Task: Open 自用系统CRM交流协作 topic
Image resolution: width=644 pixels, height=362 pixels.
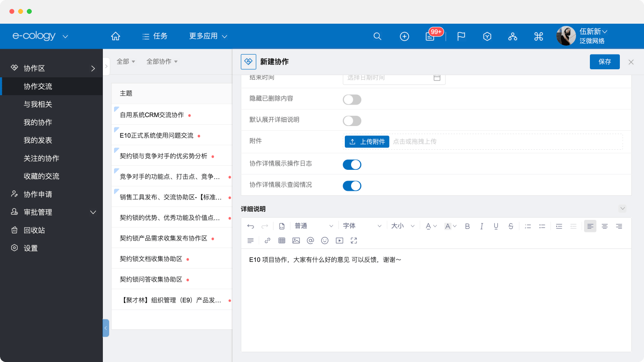Action: coord(152,115)
